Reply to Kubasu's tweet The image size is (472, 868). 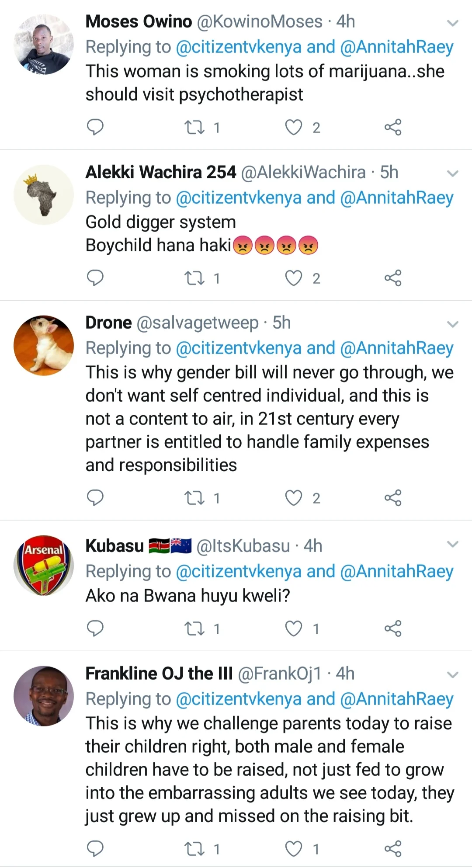[95, 628]
